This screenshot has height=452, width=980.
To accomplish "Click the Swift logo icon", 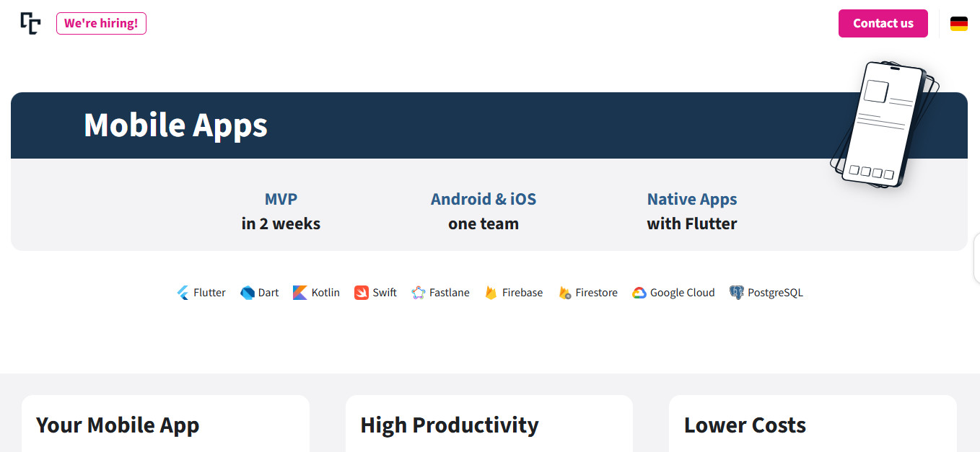I will (362, 293).
